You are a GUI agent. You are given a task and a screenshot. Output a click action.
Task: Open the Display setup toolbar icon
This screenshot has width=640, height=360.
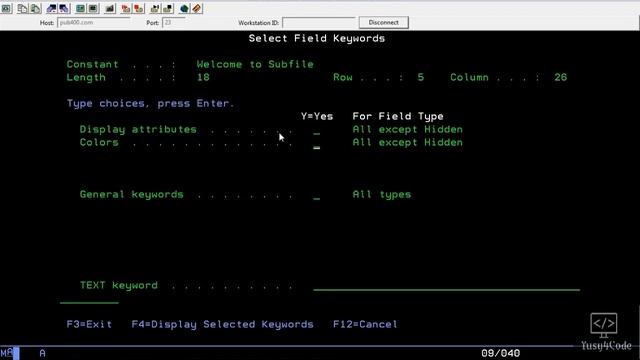tap(80, 8)
